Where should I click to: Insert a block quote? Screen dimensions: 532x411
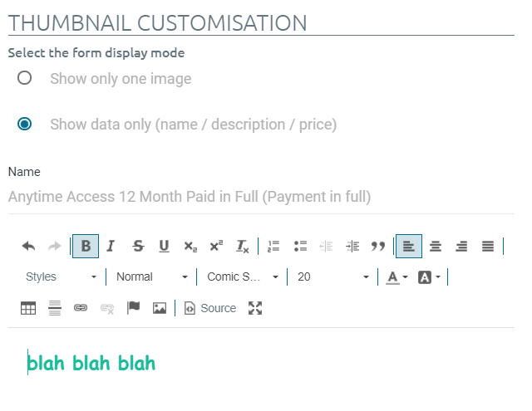378,247
